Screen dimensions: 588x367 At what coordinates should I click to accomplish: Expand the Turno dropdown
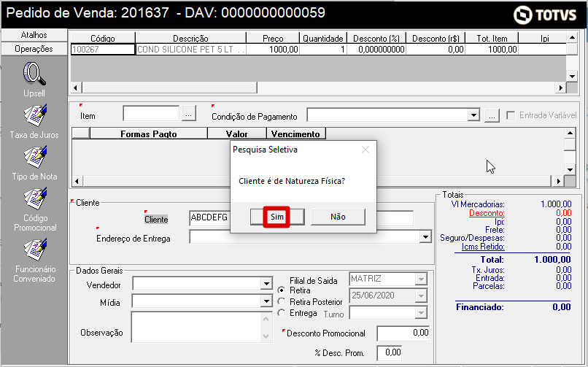point(421,313)
